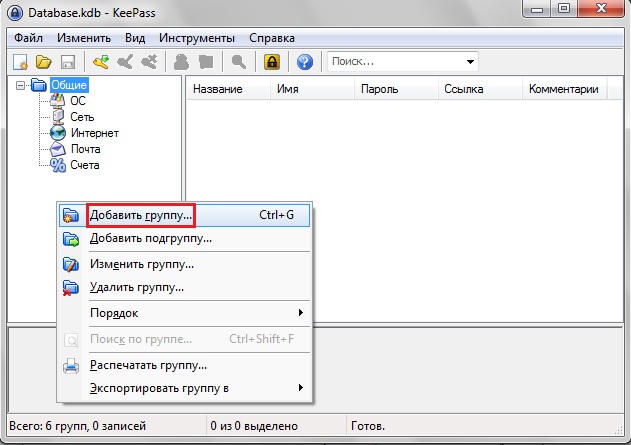The width and height of the screenshot is (631, 445).
Task: Select the Почта group in the tree
Action: click(x=85, y=149)
